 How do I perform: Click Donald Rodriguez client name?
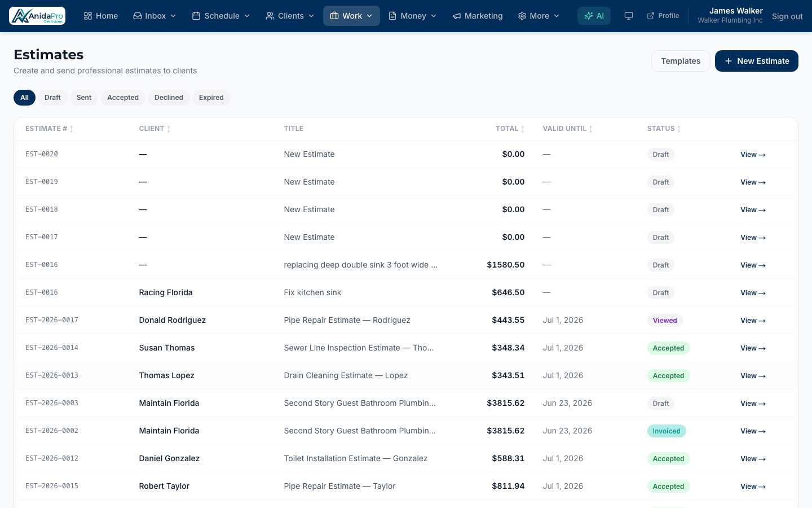(x=173, y=320)
